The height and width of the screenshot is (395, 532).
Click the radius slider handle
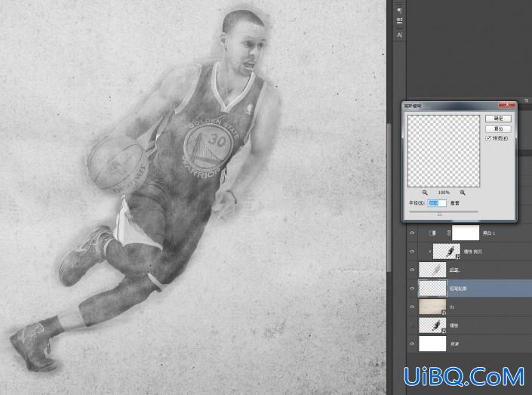click(x=440, y=214)
